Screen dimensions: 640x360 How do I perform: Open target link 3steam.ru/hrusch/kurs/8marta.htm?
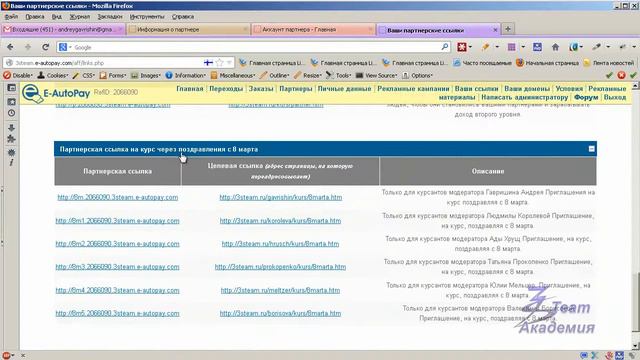pyautogui.click(x=280, y=244)
